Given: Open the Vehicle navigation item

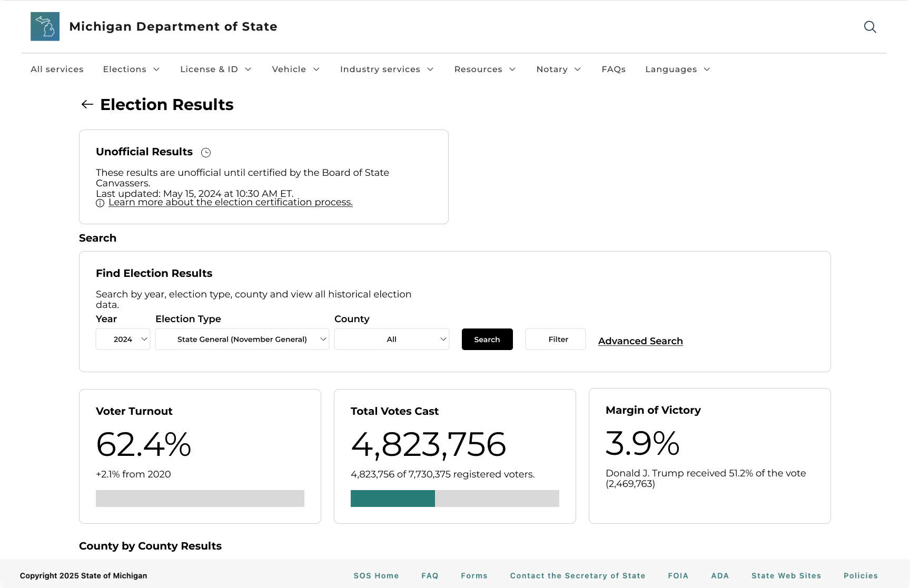Looking at the screenshot, I should [x=289, y=69].
